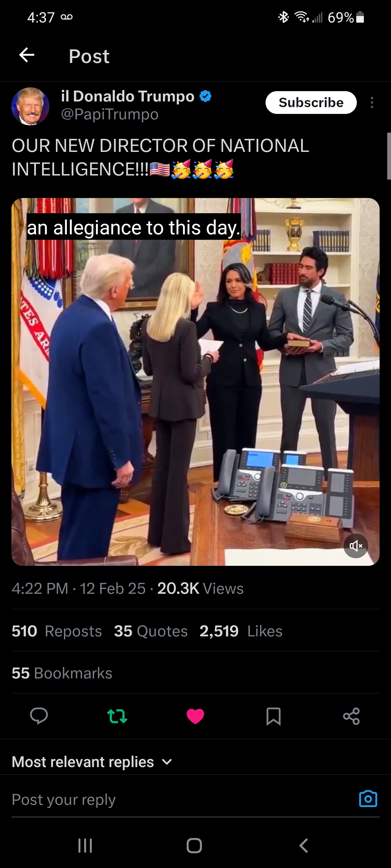Share the post using the share icon
This screenshot has width=391, height=868.
click(x=352, y=716)
